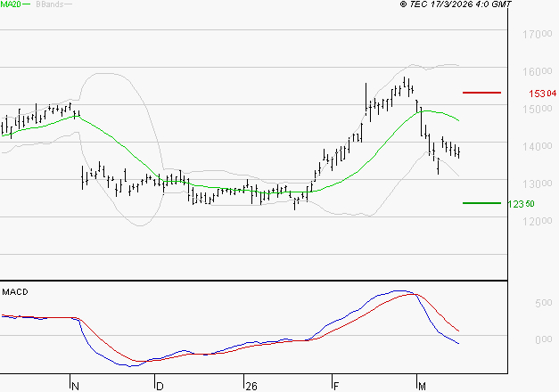Click the D month marker on time axis
The image size is (559, 392).
160,386
